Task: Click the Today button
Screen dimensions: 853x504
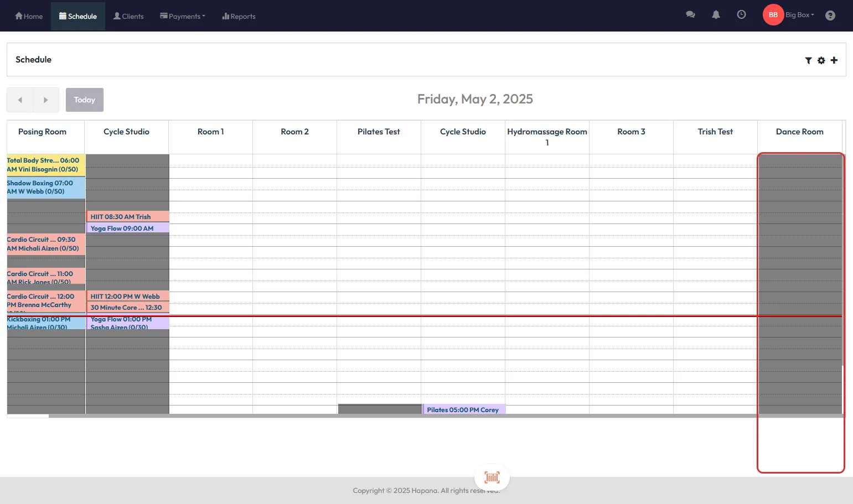Action: (85, 100)
